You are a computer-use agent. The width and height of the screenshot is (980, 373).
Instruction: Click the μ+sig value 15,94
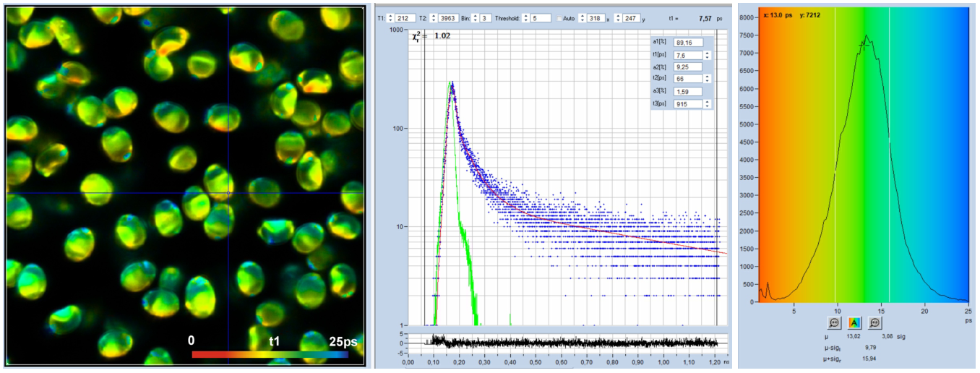(x=869, y=359)
